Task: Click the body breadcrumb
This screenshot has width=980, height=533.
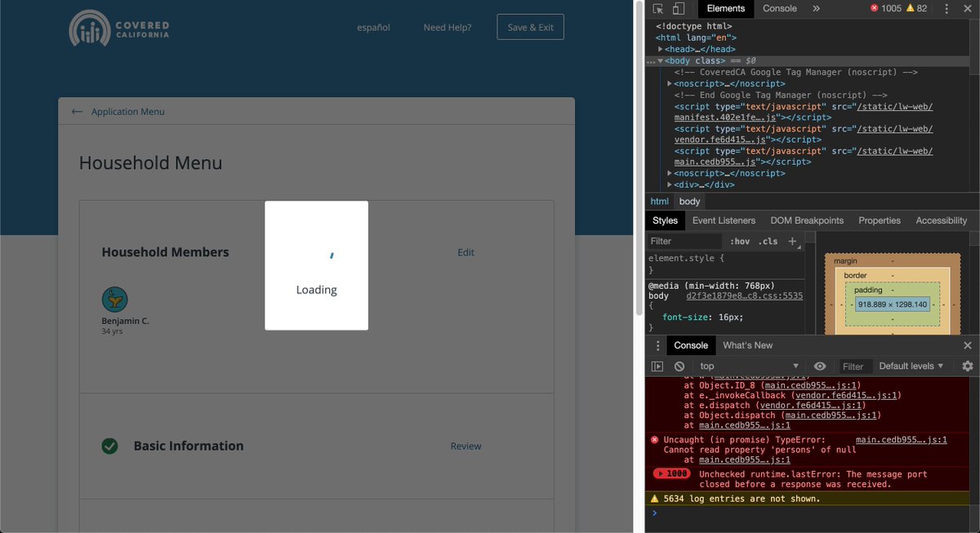Action: (690, 202)
